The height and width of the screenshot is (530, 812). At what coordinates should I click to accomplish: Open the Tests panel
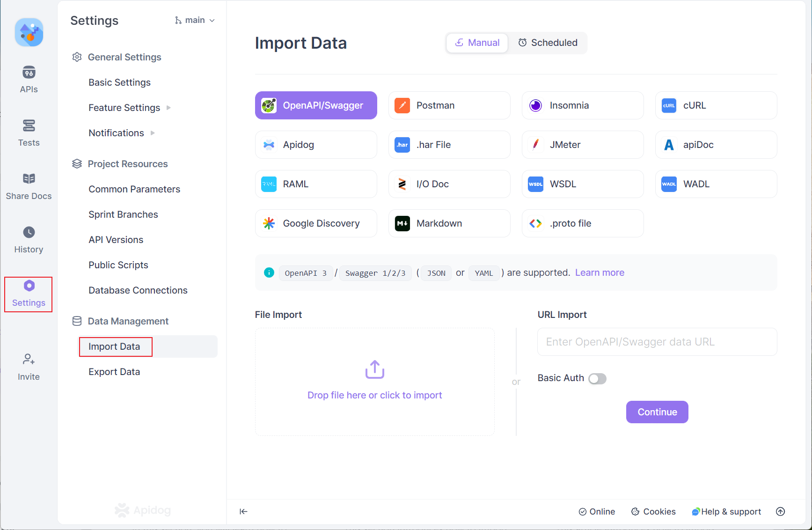tap(29, 133)
